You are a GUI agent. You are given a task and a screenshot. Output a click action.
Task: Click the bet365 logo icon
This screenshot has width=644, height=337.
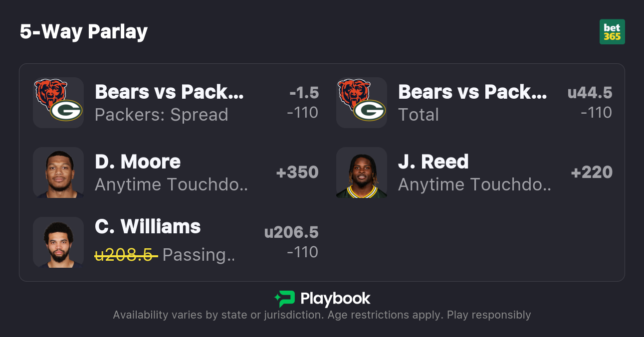[x=612, y=32]
